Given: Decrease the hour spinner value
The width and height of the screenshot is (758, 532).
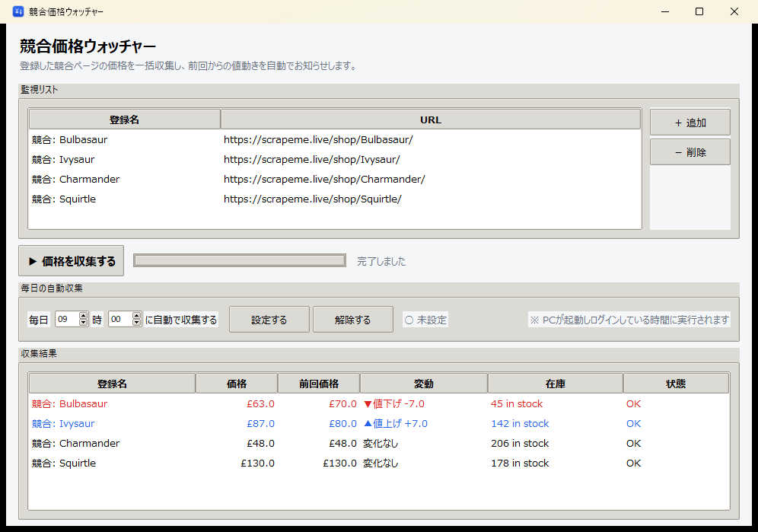Looking at the screenshot, I should (84, 323).
